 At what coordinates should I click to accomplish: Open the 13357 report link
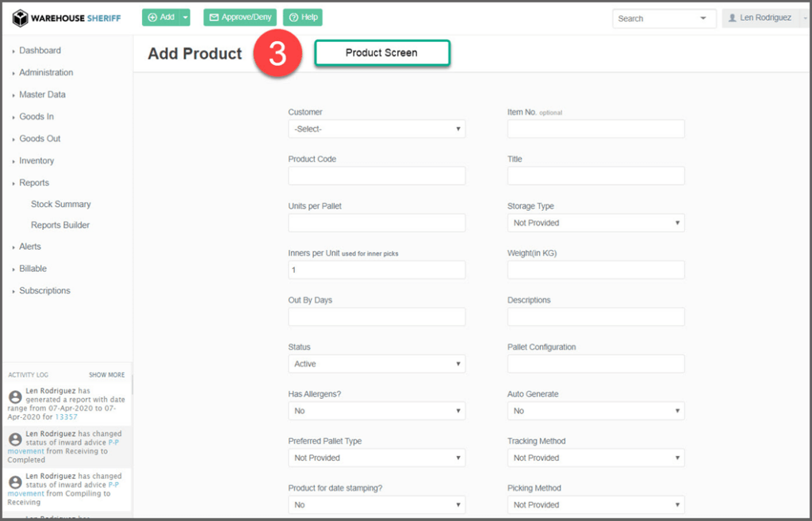[66, 416]
